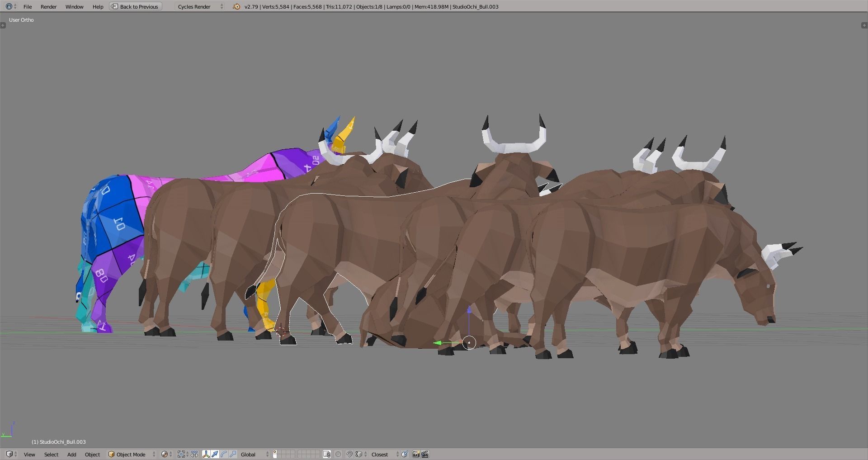Click the blue Z-axis manipulator arrow
The width and height of the screenshot is (868, 460).
click(469, 310)
